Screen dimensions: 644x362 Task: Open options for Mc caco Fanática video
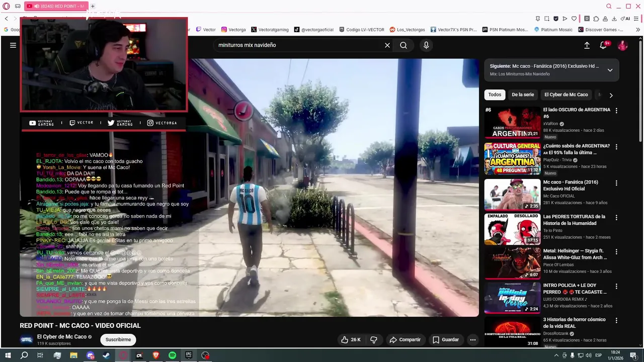tap(616, 183)
